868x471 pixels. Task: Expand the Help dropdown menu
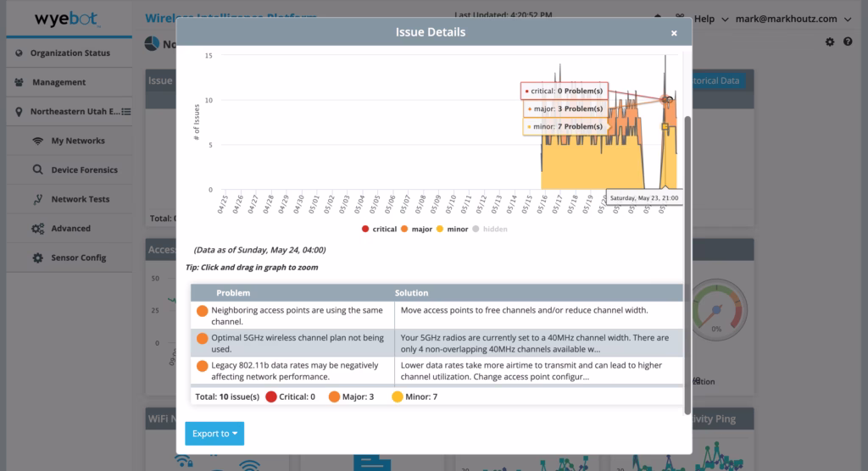[x=711, y=19]
